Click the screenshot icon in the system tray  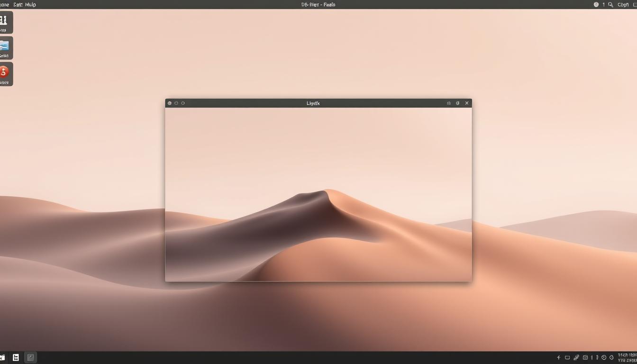click(585, 357)
